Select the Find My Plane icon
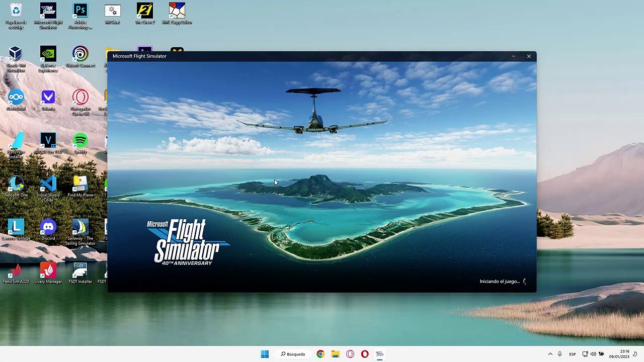Viewport: 644px width, 362px height. (x=80, y=187)
